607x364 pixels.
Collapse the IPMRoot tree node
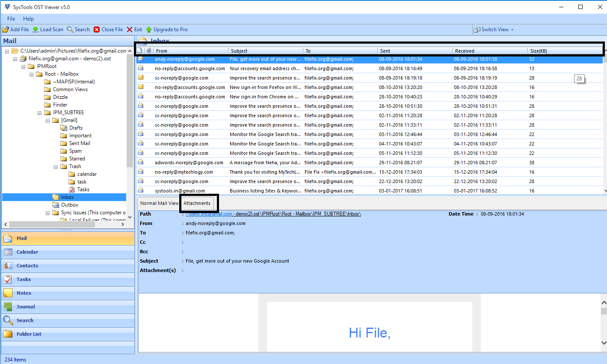click(x=24, y=67)
